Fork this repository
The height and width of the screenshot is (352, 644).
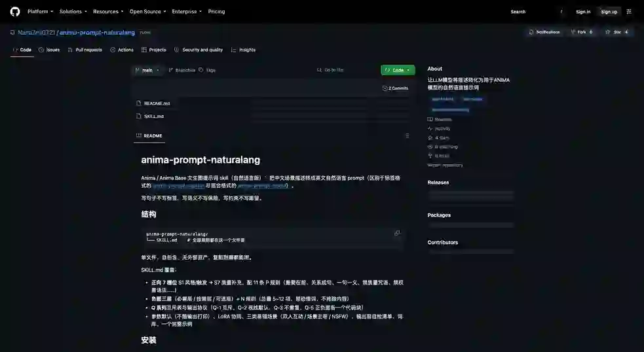tap(582, 32)
